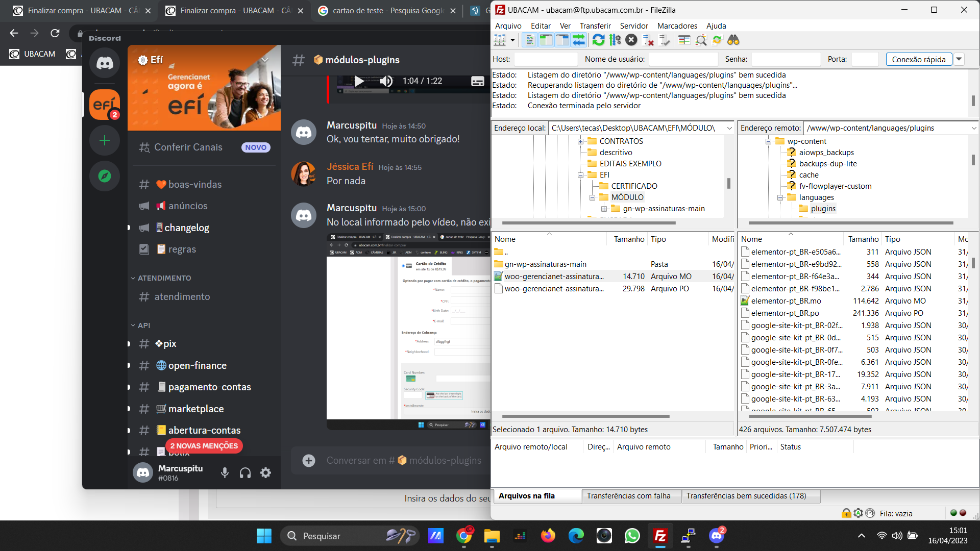Click the attach file plus icon
Viewport: 980px width, 551px height.
coord(309,461)
